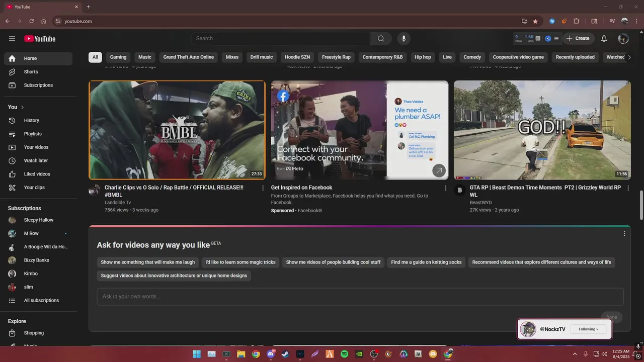Open the stats bar-chart icon in extension widget

(x=538, y=39)
